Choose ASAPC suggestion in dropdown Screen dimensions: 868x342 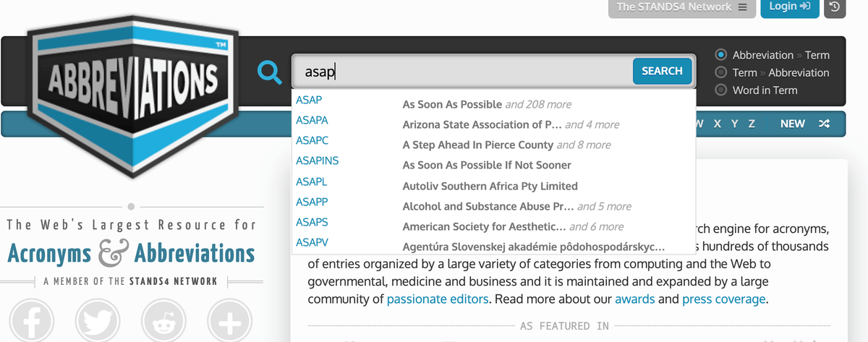pos(312,140)
